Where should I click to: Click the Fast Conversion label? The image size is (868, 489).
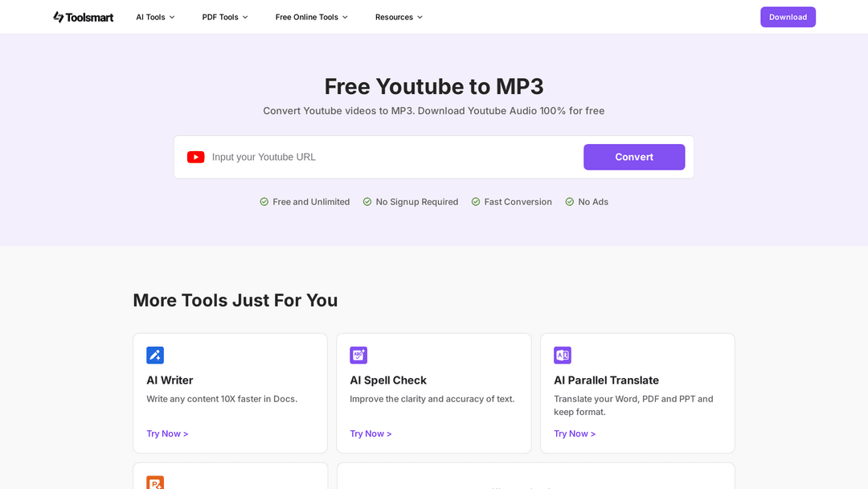(518, 202)
